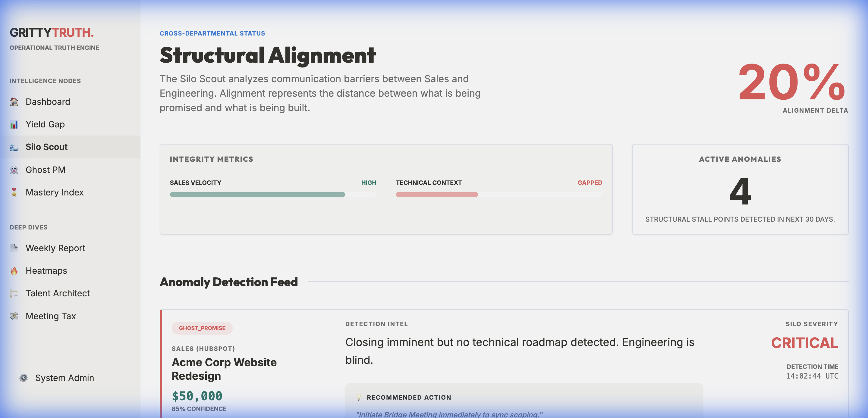The width and height of the screenshot is (868, 418).
Task: Open the Meeting Tax deep dive
Action: point(51,316)
